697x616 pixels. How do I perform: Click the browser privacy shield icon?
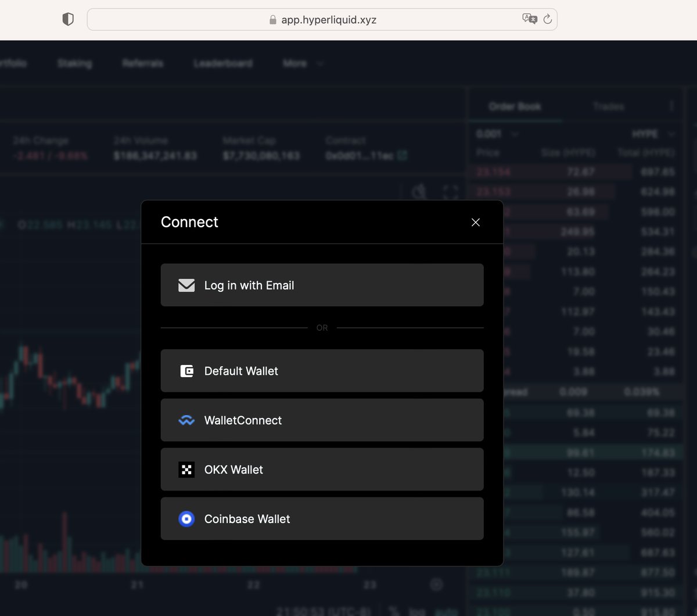68,19
